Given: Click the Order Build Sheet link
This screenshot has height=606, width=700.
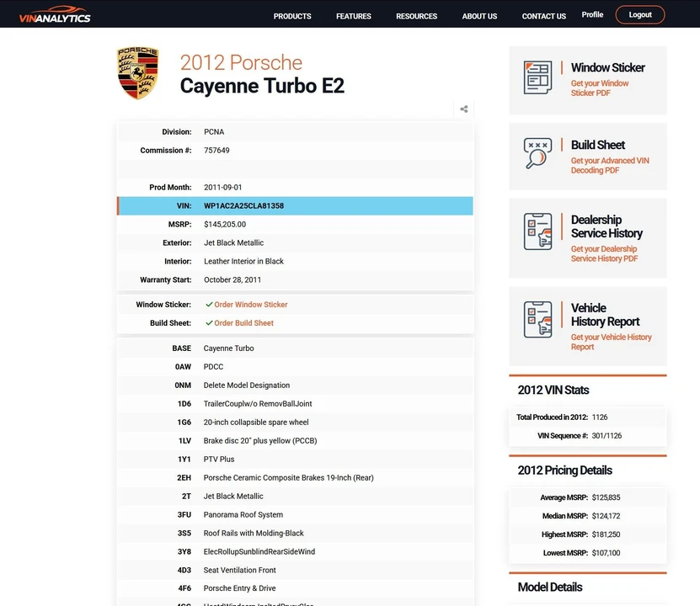Looking at the screenshot, I should 243,323.
